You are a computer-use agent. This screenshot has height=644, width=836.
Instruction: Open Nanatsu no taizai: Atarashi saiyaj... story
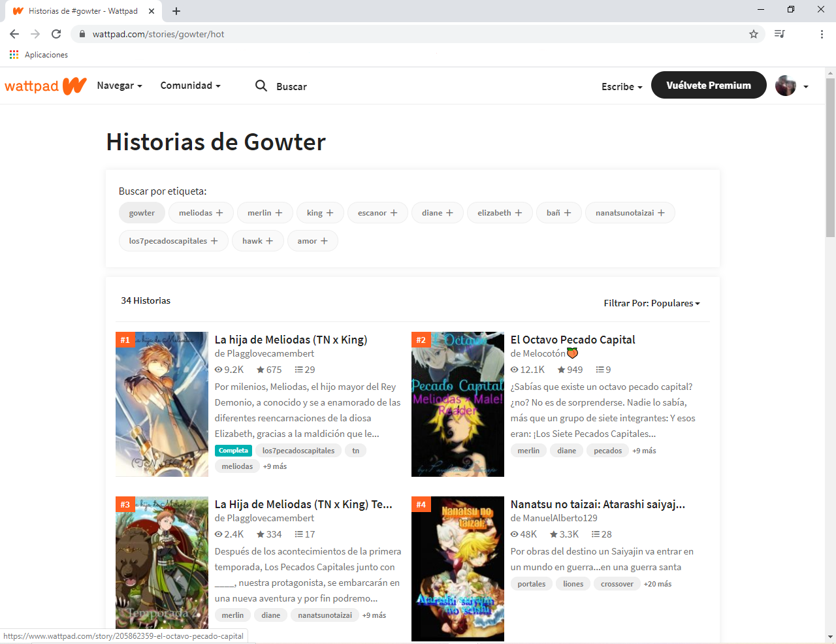click(x=598, y=504)
